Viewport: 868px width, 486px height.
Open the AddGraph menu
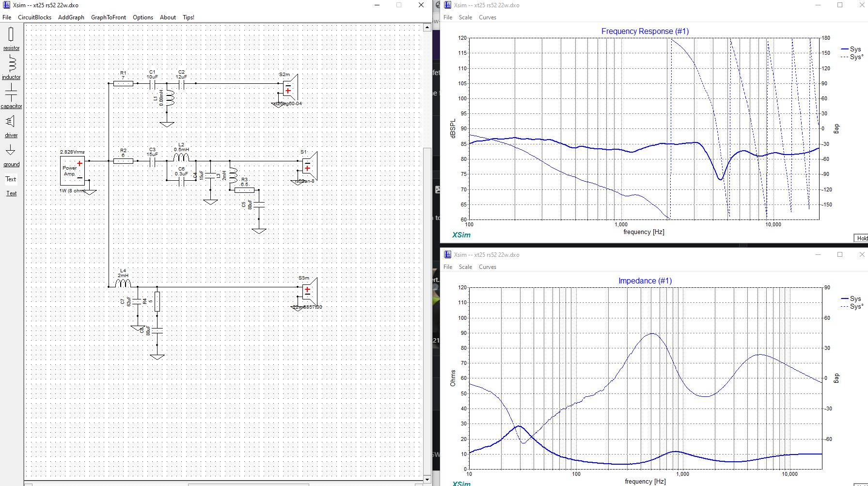[x=71, y=17]
